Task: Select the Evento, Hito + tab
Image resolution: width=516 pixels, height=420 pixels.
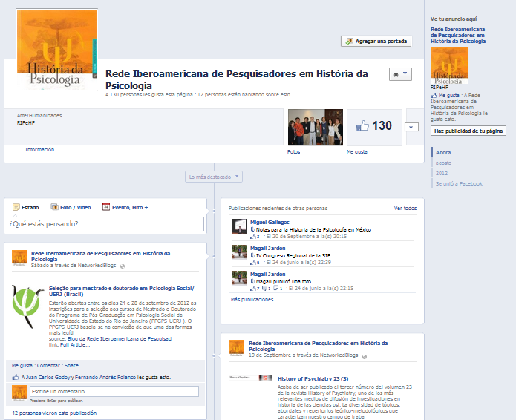Action: [125, 207]
